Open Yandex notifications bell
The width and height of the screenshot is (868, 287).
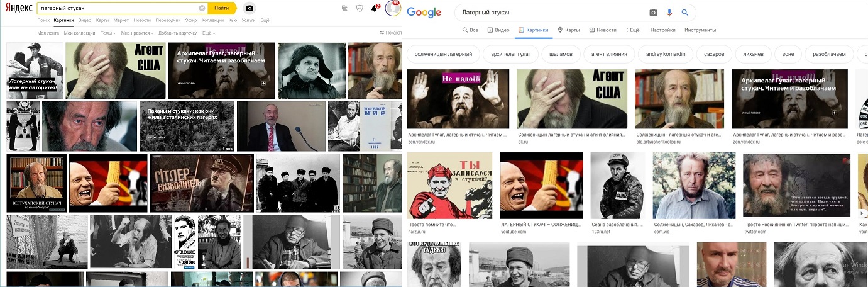[375, 8]
